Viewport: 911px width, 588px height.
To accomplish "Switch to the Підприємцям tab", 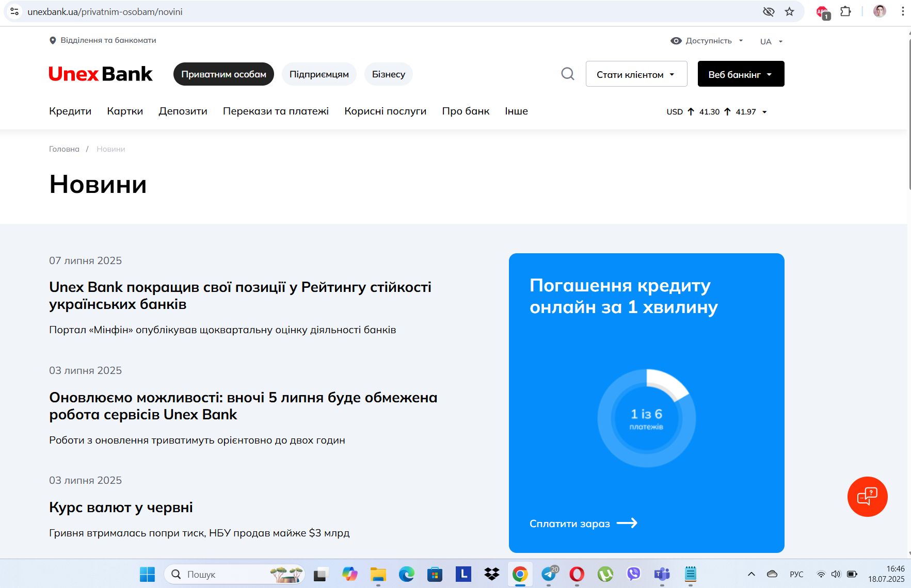I will coord(319,74).
